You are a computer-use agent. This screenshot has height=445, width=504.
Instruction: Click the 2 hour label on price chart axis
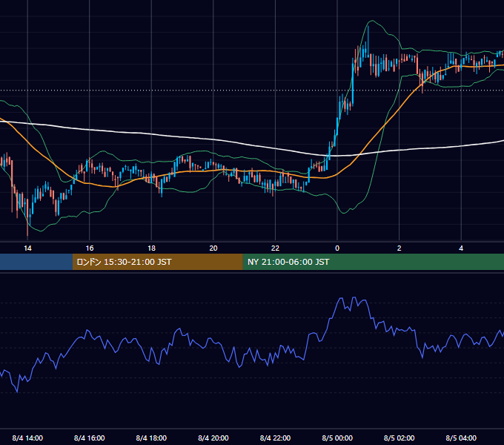399,248
